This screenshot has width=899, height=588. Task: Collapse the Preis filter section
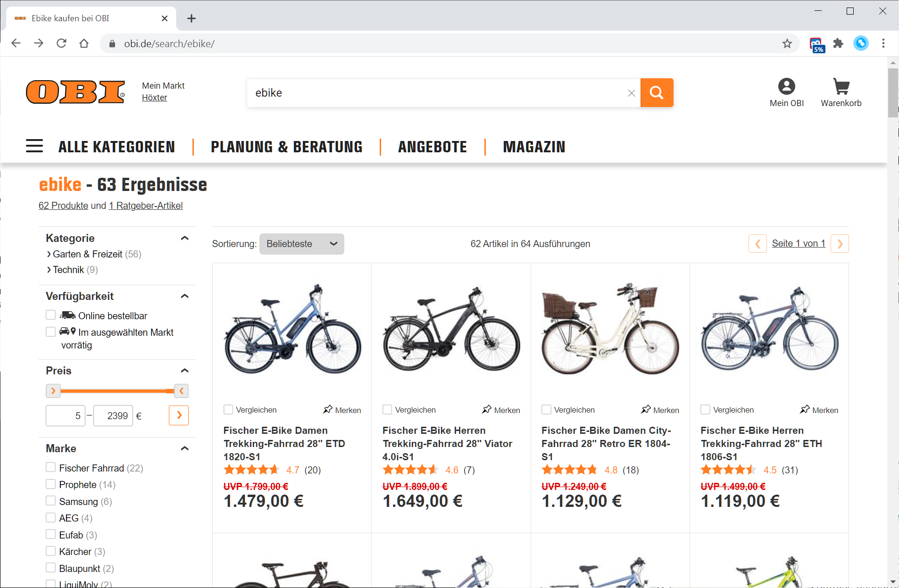[185, 371]
